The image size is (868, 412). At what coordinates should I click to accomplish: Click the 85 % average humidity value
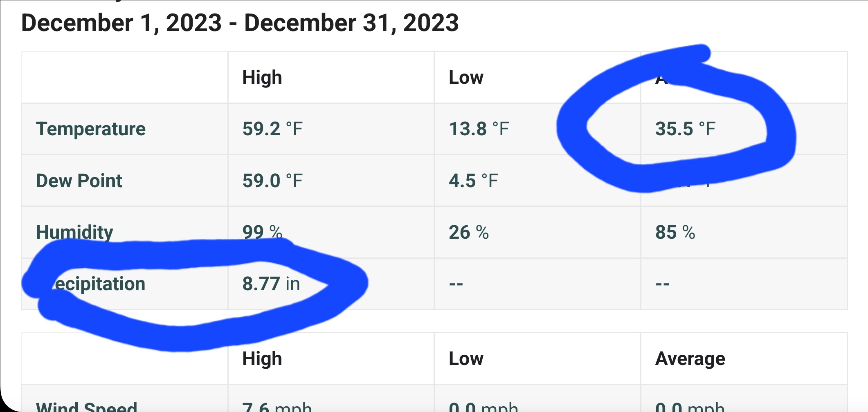[x=675, y=232]
